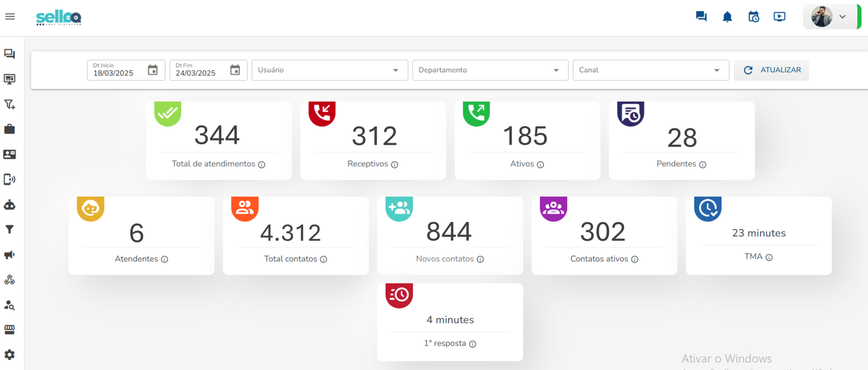Open the Dt Fim calendar picker
The image size is (868, 370).
(x=235, y=70)
